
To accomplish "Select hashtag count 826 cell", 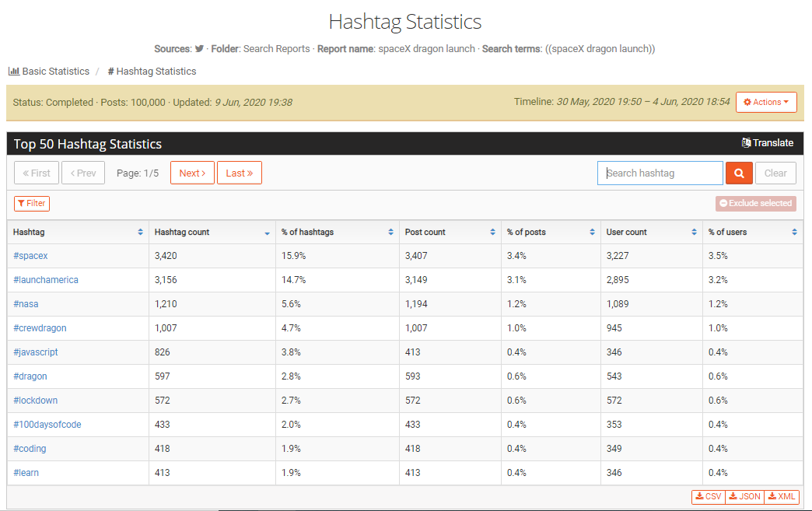I will tap(212, 352).
